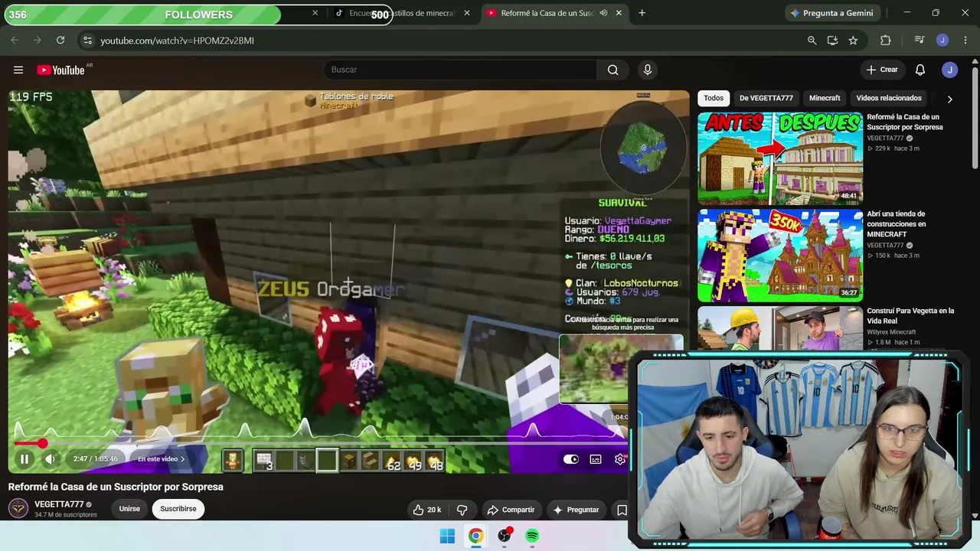Toggle subtitles in the player

[x=596, y=459]
